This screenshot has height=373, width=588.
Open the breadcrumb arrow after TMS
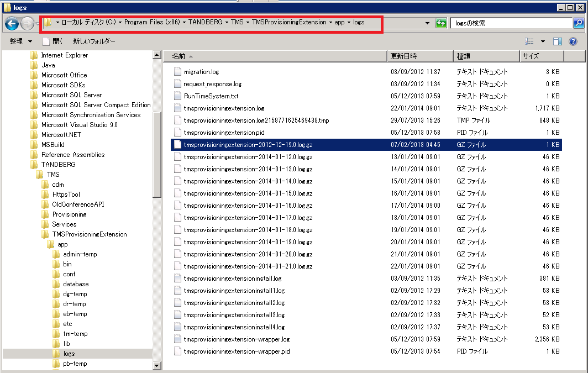click(248, 23)
